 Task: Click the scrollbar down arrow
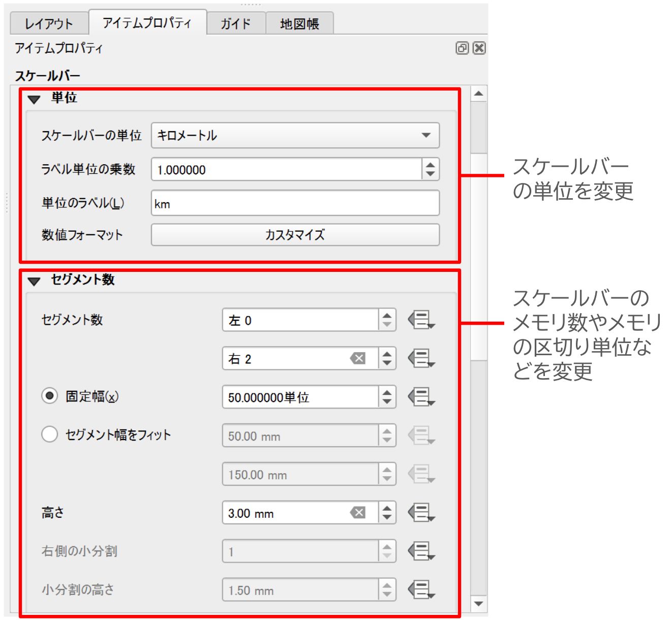pos(478,604)
